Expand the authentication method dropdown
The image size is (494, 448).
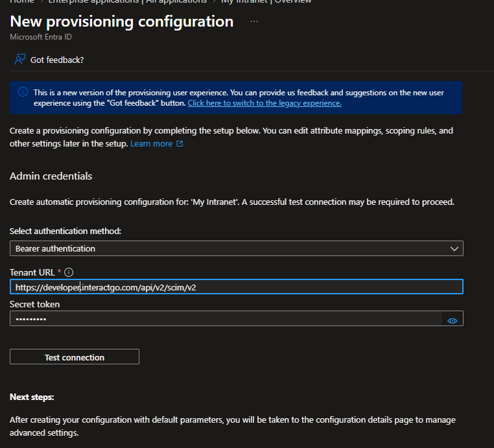pyautogui.click(x=236, y=248)
